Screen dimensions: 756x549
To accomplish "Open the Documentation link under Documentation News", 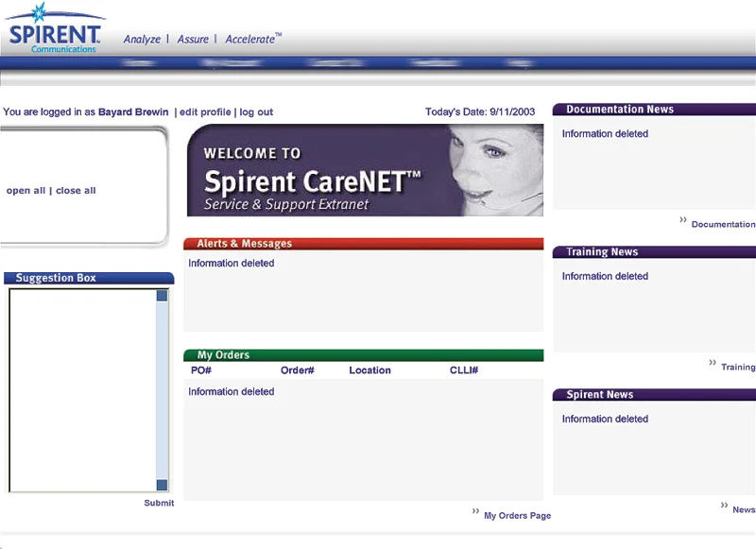I will coord(723,224).
